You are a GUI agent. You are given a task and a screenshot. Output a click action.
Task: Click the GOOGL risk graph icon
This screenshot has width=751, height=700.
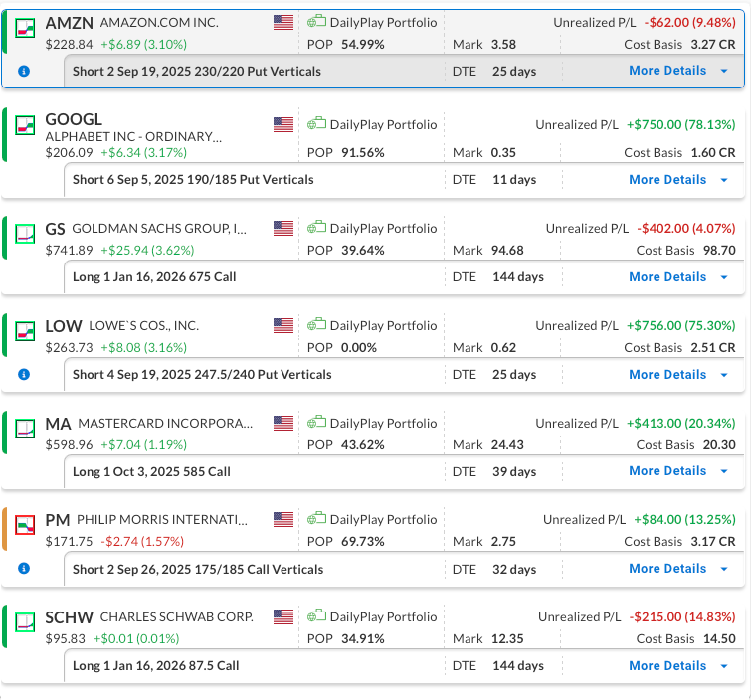pyautogui.click(x=25, y=126)
